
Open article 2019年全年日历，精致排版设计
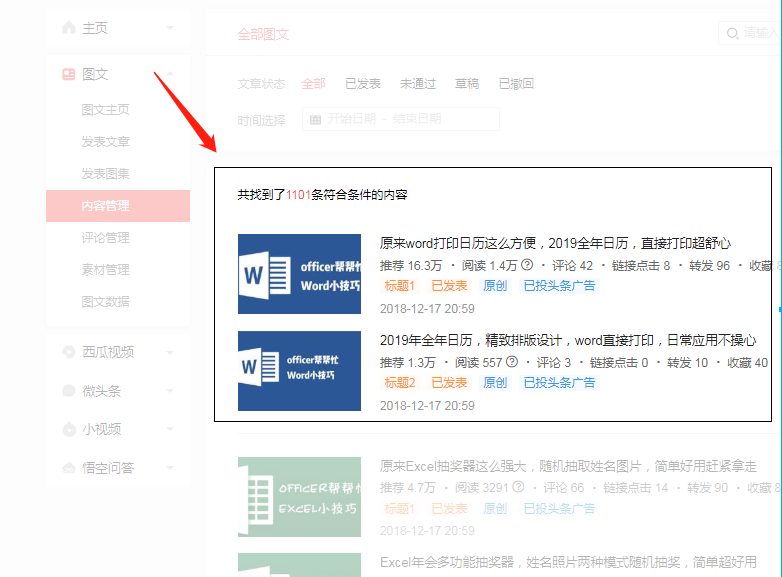[568, 340]
